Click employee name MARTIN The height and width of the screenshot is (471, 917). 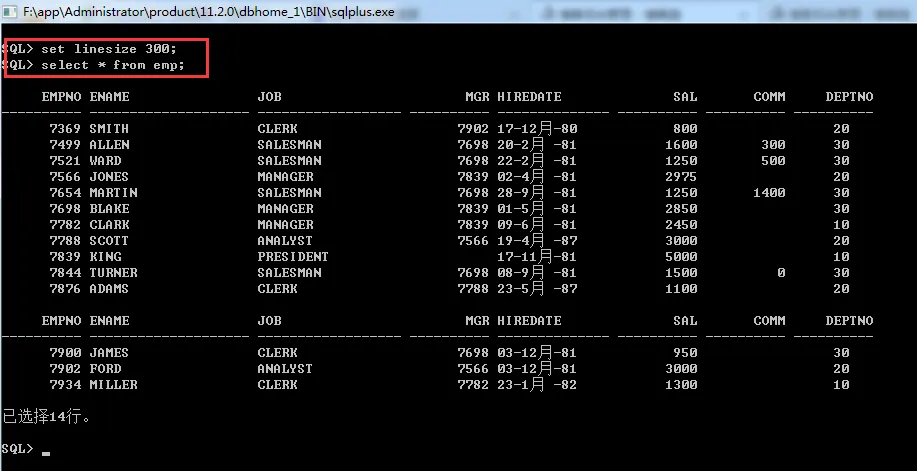point(113,192)
